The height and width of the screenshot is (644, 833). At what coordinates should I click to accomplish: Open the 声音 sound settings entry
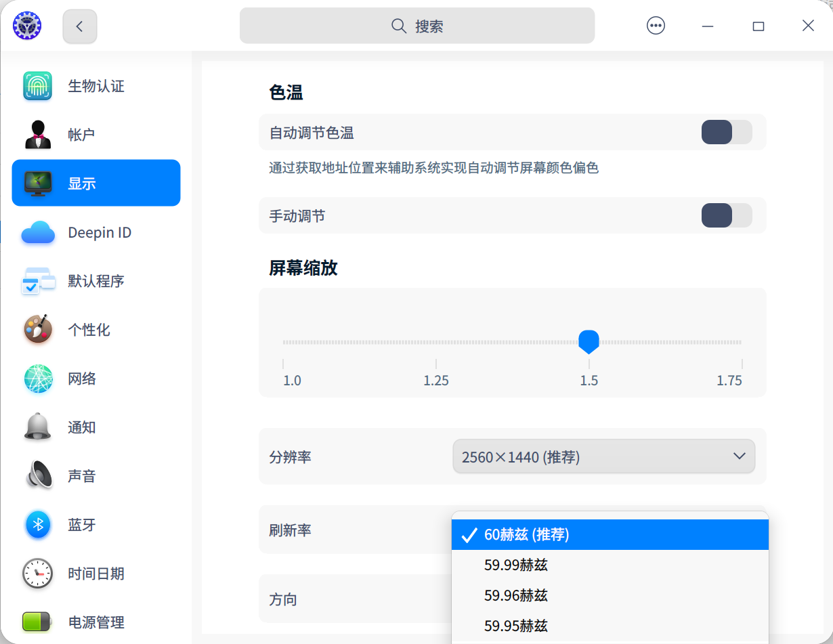[37, 476]
